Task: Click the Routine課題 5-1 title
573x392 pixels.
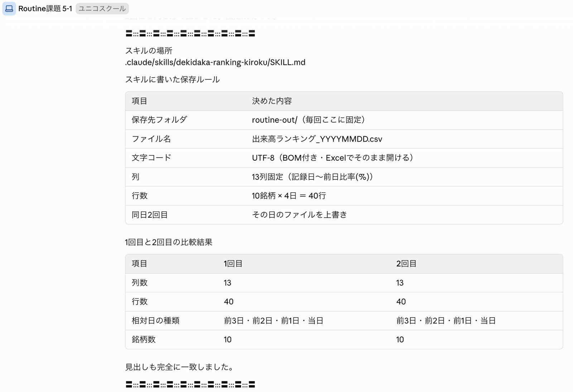Action: click(x=45, y=9)
